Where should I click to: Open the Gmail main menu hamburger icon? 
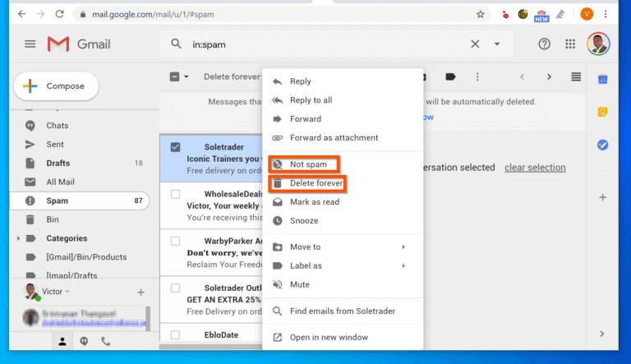[30, 44]
